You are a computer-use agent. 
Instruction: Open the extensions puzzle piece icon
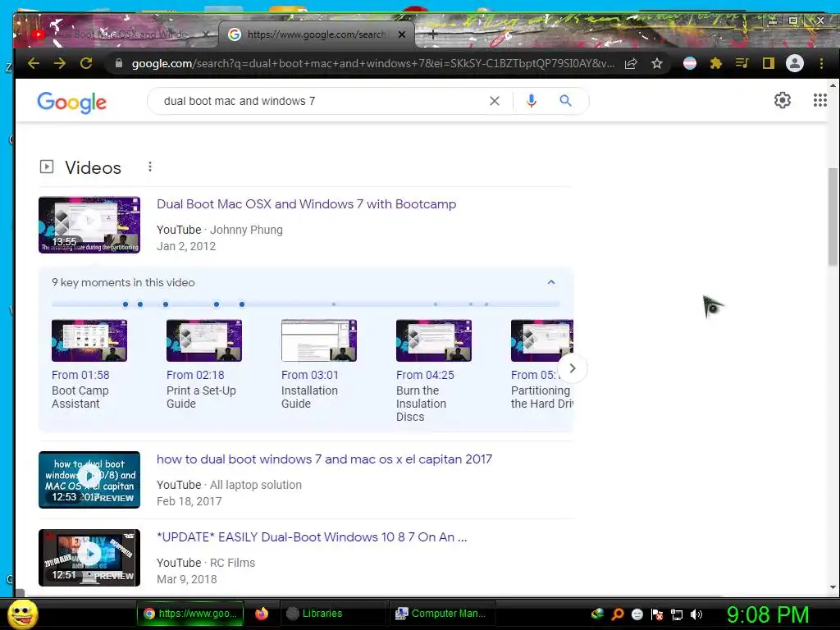click(715, 64)
